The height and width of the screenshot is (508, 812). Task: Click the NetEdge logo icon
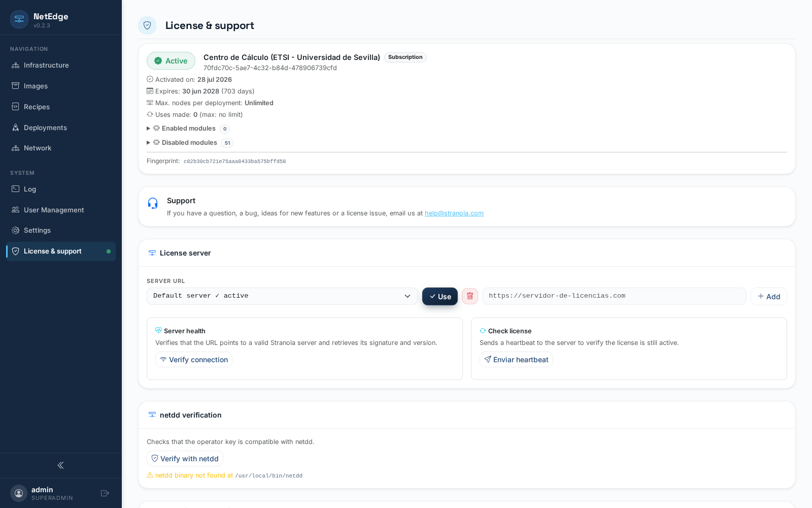click(19, 19)
